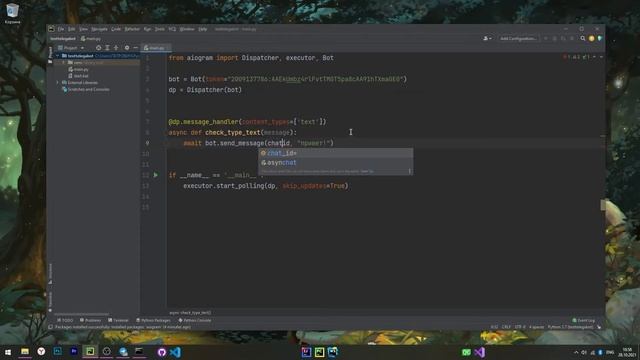Toggle the Project tool window side tab
The width and height of the screenshot is (640, 360).
(50, 55)
